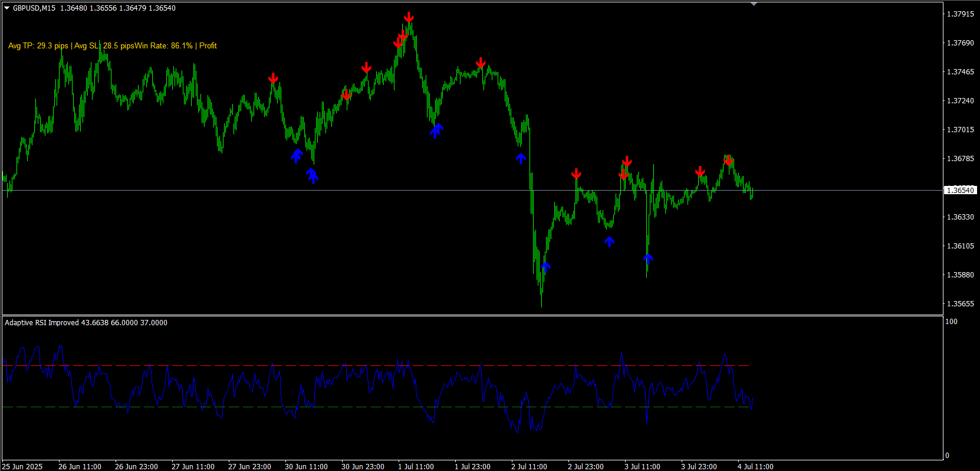980x471 pixels.
Task: Click the 3 Jul 11:00 time label
Action: [642, 466]
